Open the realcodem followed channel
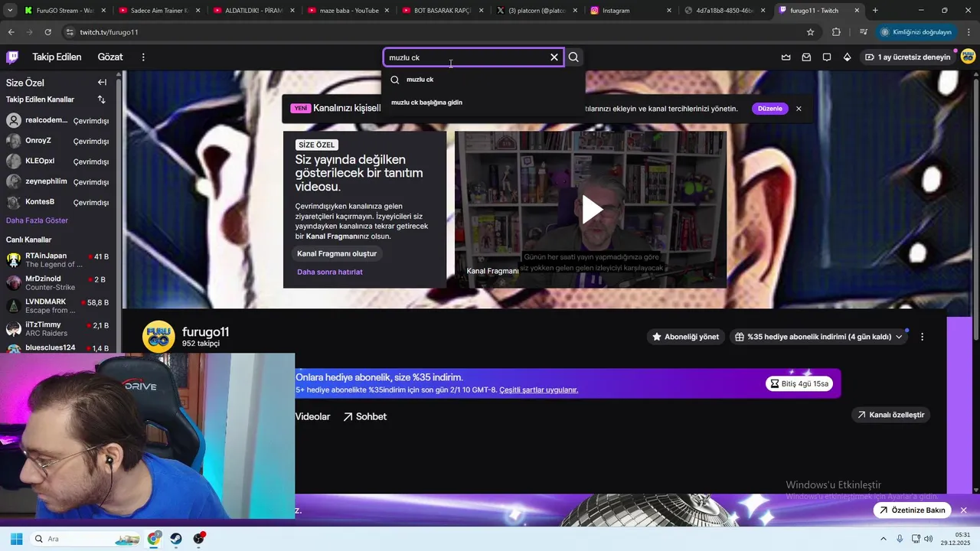980x551 pixels. [x=58, y=120]
